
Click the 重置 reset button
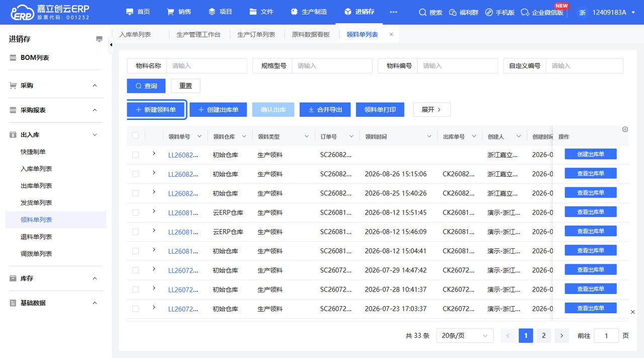[x=186, y=86]
